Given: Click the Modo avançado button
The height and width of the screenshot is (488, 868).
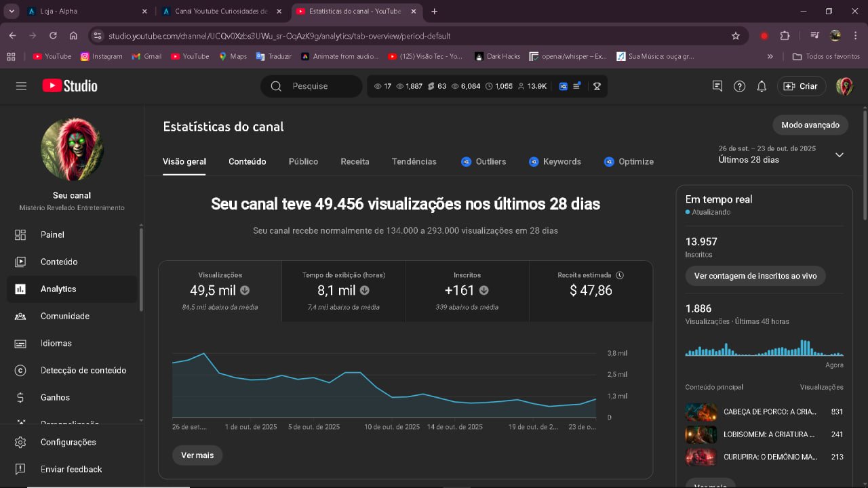Looking at the screenshot, I should click(810, 125).
